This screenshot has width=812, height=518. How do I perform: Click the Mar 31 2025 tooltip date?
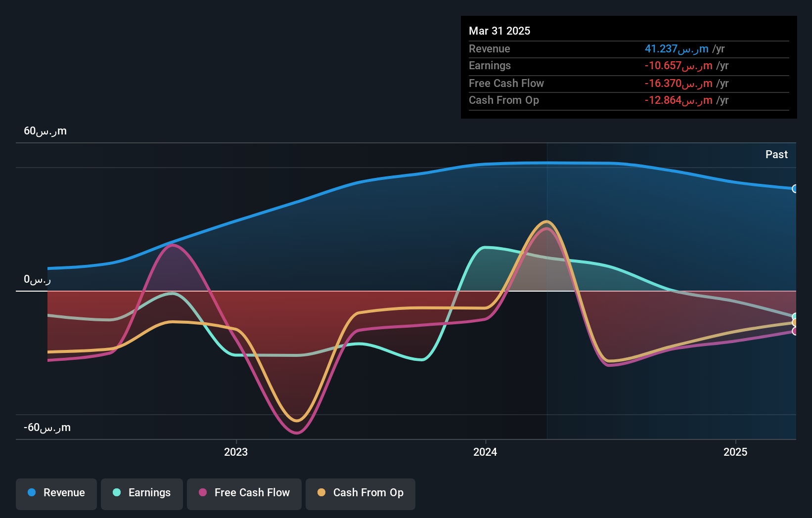click(499, 31)
